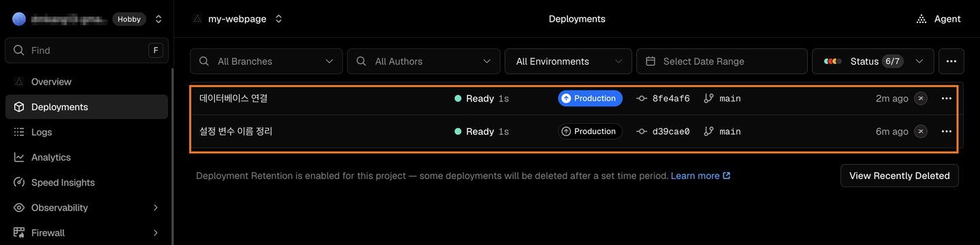Click the F keyboard shortcut badge
The width and height of the screenshot is (980, 245).
156,50
